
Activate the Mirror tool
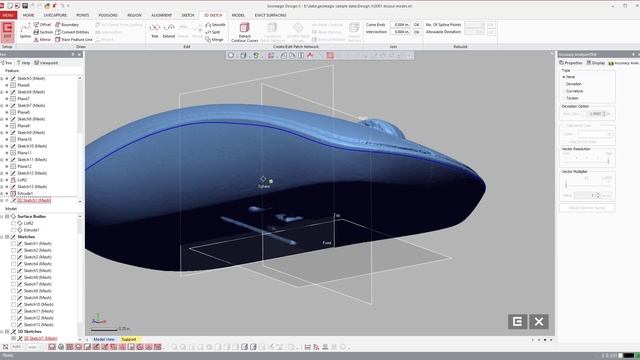[42, 40]
